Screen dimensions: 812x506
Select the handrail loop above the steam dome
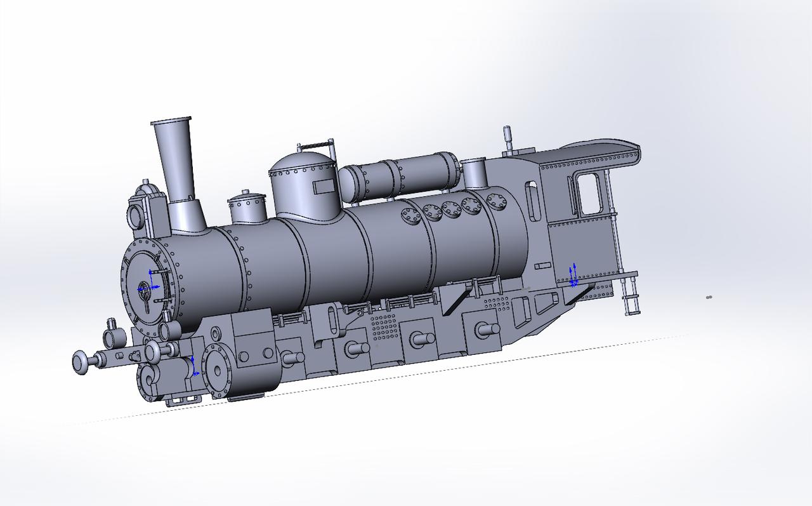click(315, 146)
